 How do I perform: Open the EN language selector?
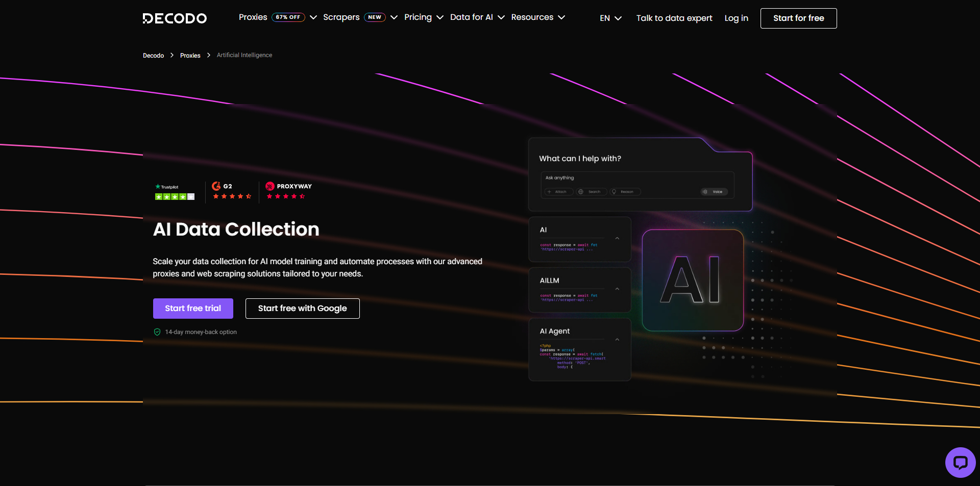(x=610, y=18)
